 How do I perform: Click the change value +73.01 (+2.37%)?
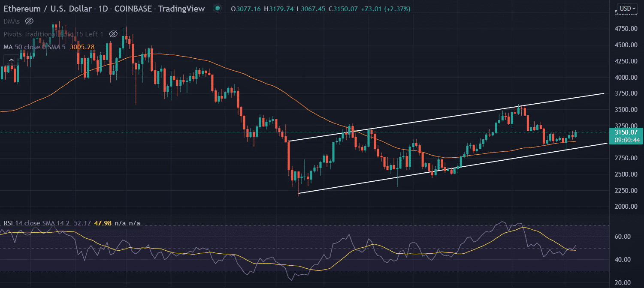tap(386, 8)
